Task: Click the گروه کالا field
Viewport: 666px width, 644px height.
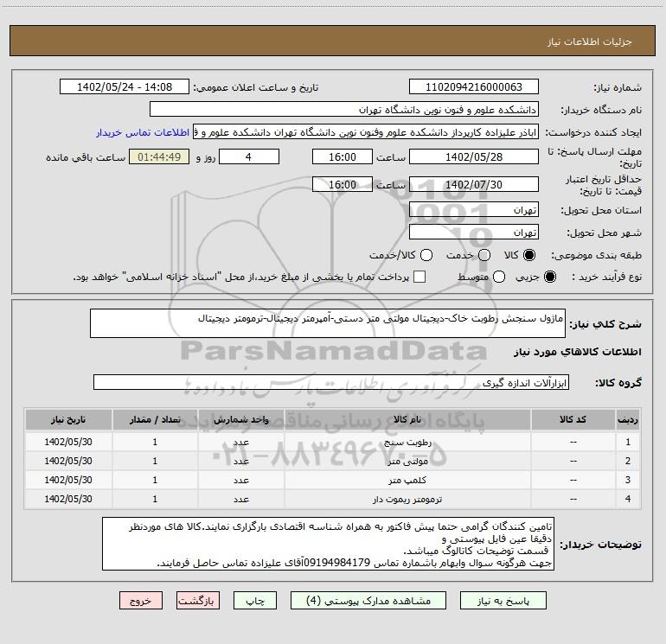Action: (330, 382)
